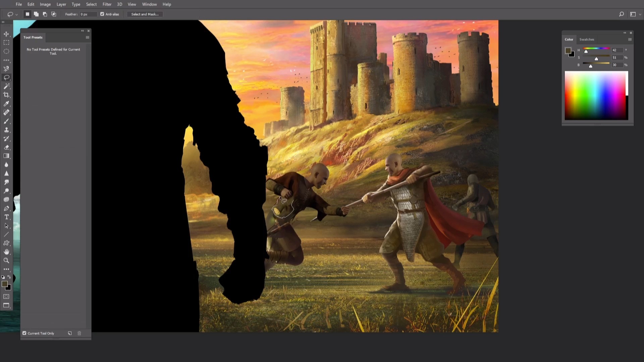Open the Edit Toolbar three-dots menu

[x=6, y=269]
